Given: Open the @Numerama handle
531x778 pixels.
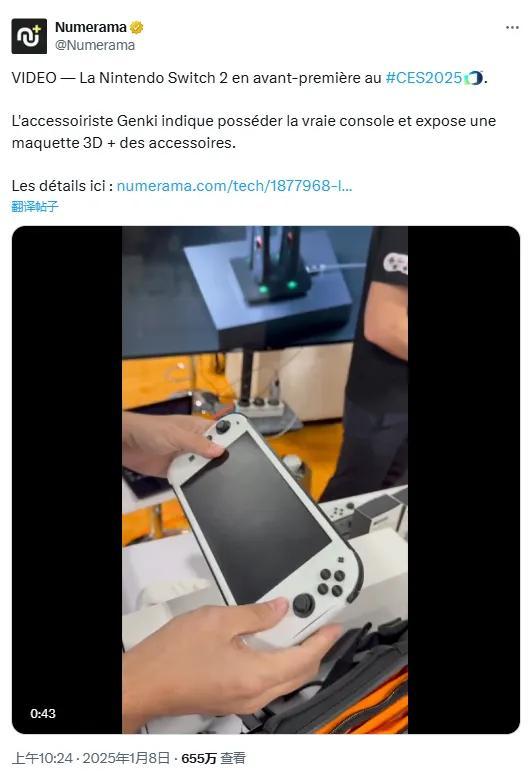Looking at the screenshot, I should [x=95, y=45].
